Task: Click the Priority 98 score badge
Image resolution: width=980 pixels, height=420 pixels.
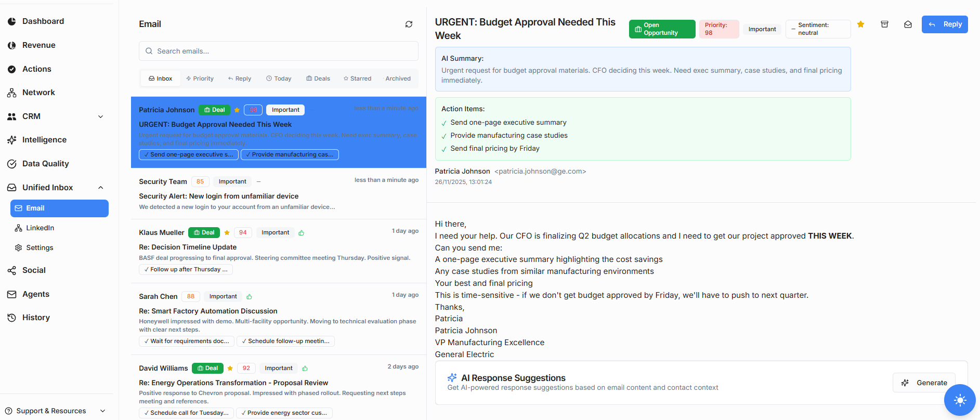Action: tap(718, 29)
